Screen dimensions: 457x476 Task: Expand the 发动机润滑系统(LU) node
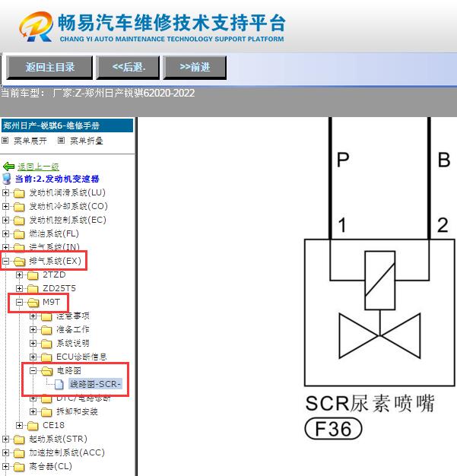tap(5, 192)
